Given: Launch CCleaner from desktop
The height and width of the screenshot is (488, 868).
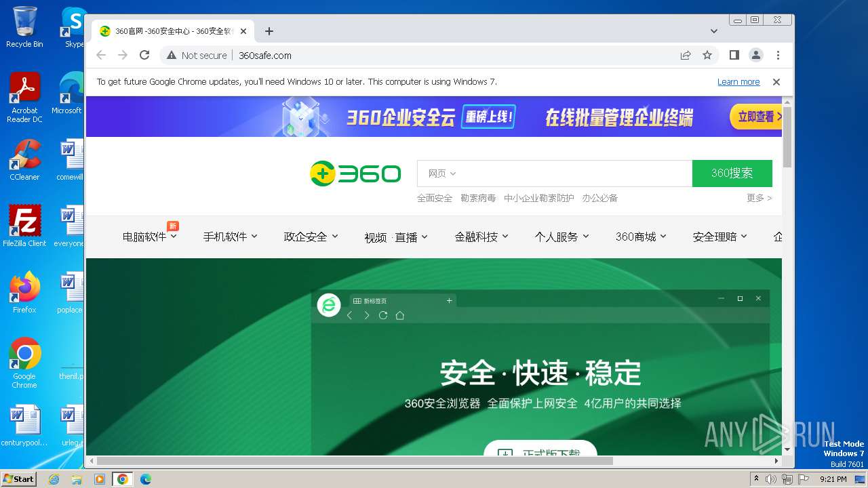Looking at the screenshot, I should point(24,160).
